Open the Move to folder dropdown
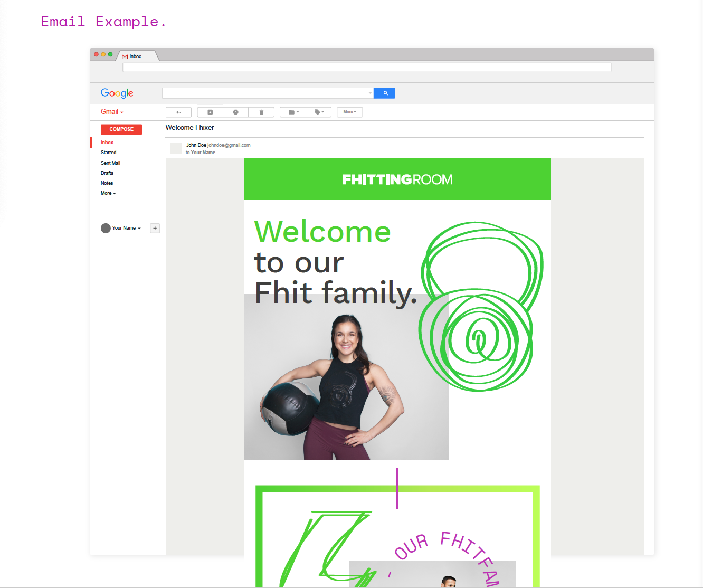 [293, 112]
